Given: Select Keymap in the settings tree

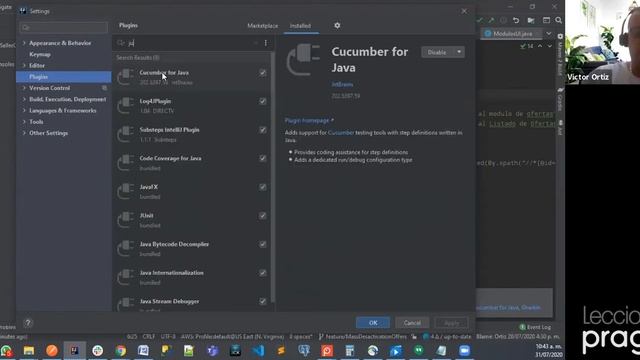Looking at the screenshot, I should (x=40, y=54).
